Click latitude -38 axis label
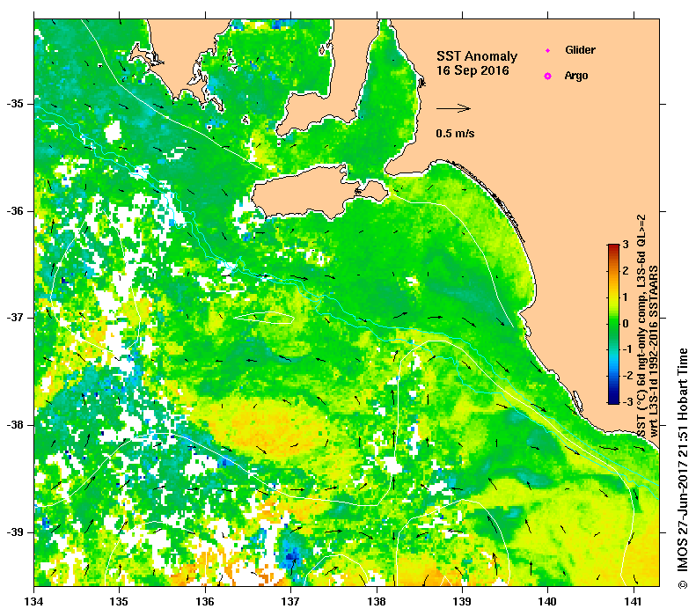The image size is (696, 616). (15, 425)
